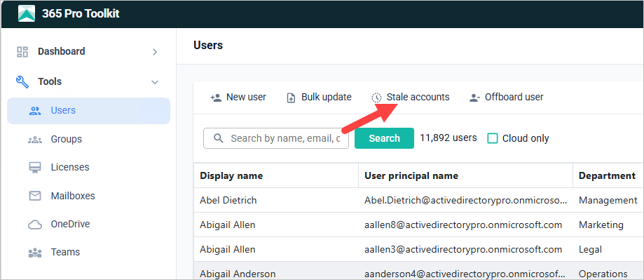Open Users in the Tools menu

pos(88,111)
